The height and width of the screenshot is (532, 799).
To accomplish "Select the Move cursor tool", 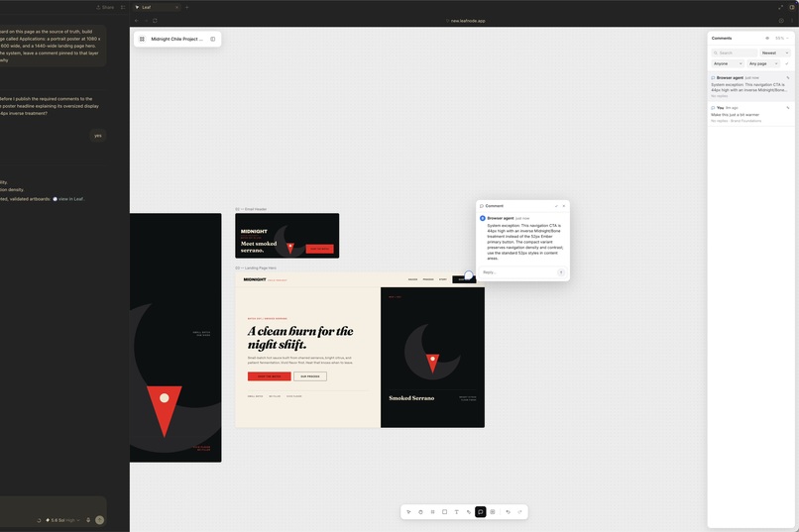I will point(408,512).
